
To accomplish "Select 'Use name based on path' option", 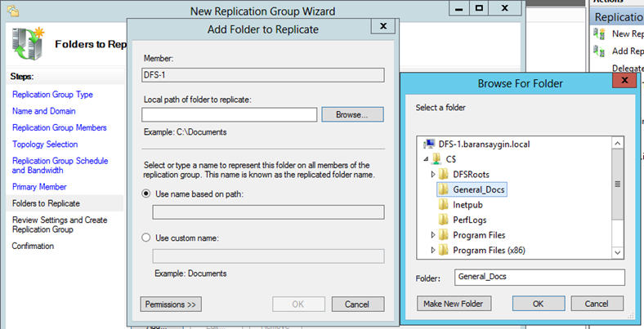I will click(147, 193).
